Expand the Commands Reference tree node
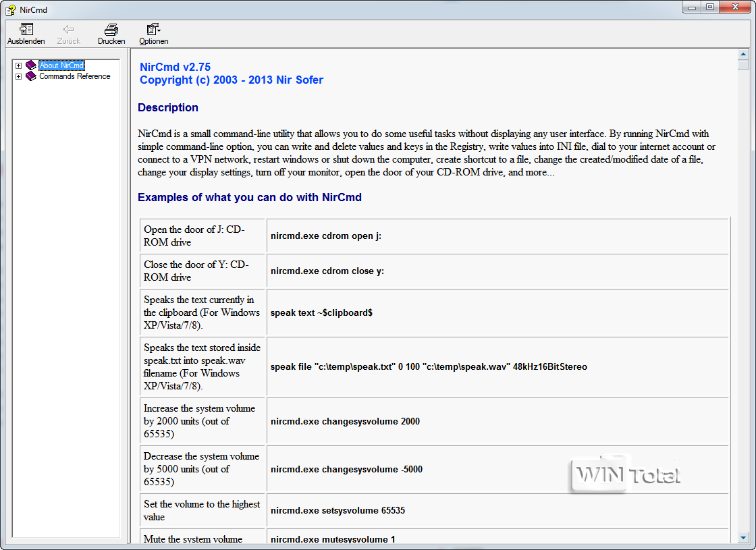 (x=19, y=77)
